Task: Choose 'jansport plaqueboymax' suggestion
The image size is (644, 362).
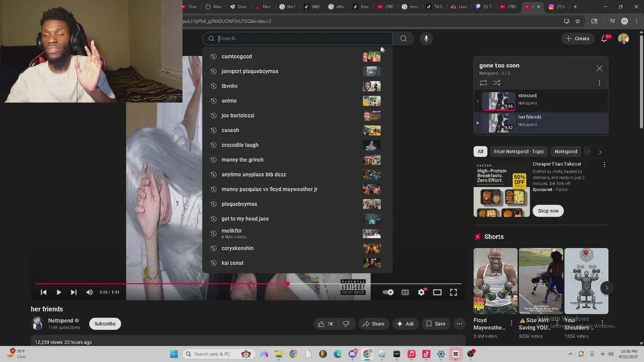Action: coord(297,71)
